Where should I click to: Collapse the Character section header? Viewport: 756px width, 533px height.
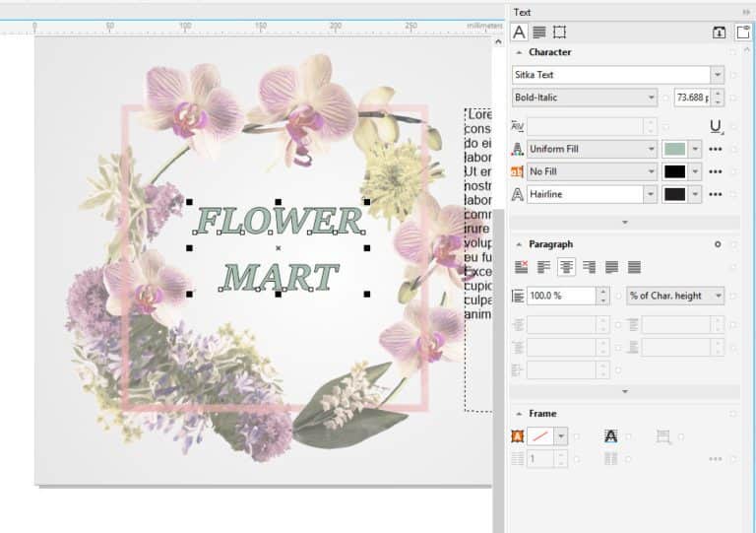[x=520, y=52]
